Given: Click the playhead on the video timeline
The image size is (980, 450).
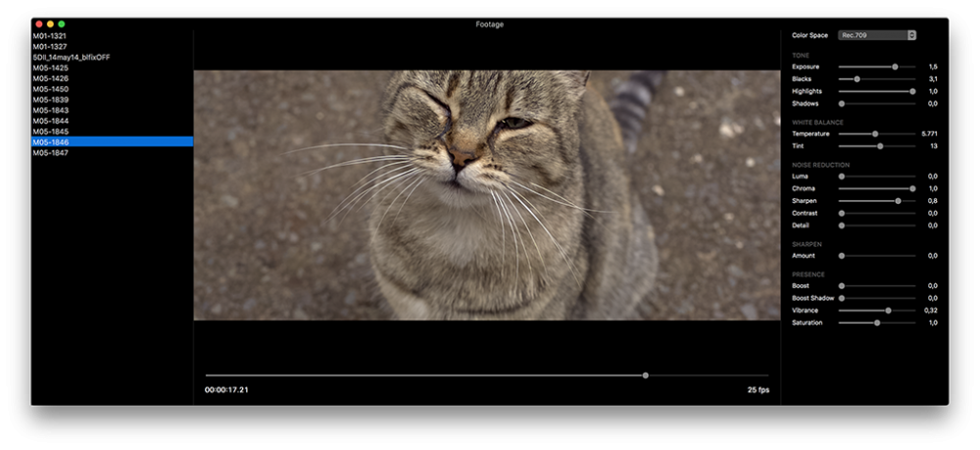Looking at the screenshot, I should pyautogui.click(x=645, y=375).
